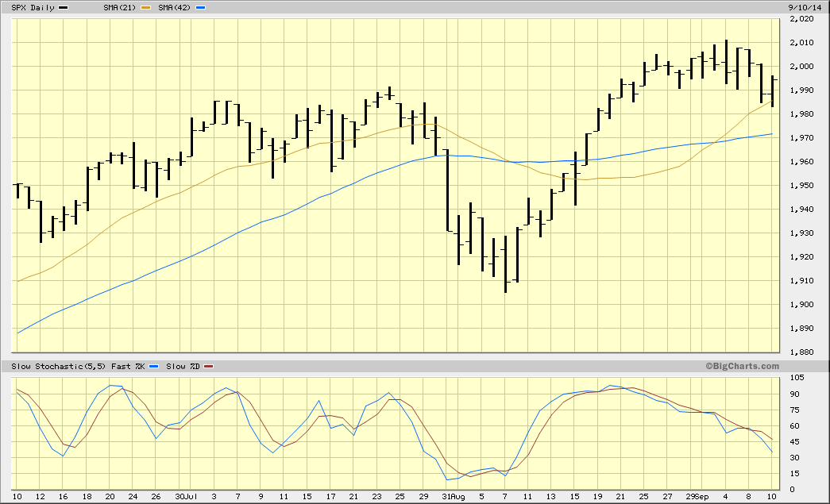Image resolution: width=830 pixels, height=504 pixels.
Task: Click the 18 date axis label
Action: (x=87, y=497)
